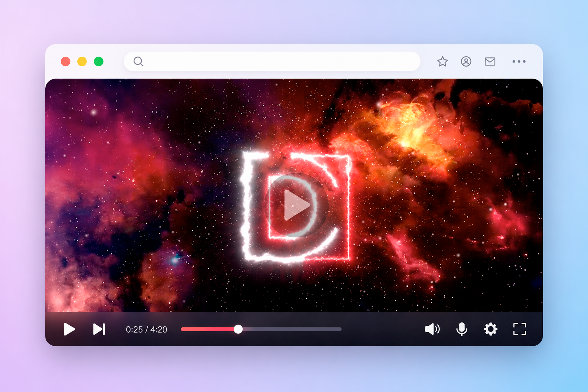Image resolution: width=588 pixels, height=392 pixels.
Task: Click the large center play overlay
Action: (x=296, y=205)
